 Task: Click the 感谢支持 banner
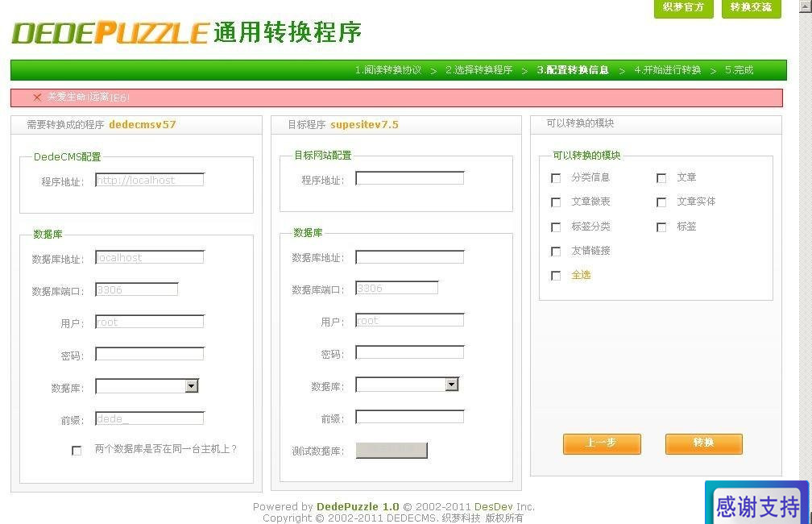tap(756, 503)
